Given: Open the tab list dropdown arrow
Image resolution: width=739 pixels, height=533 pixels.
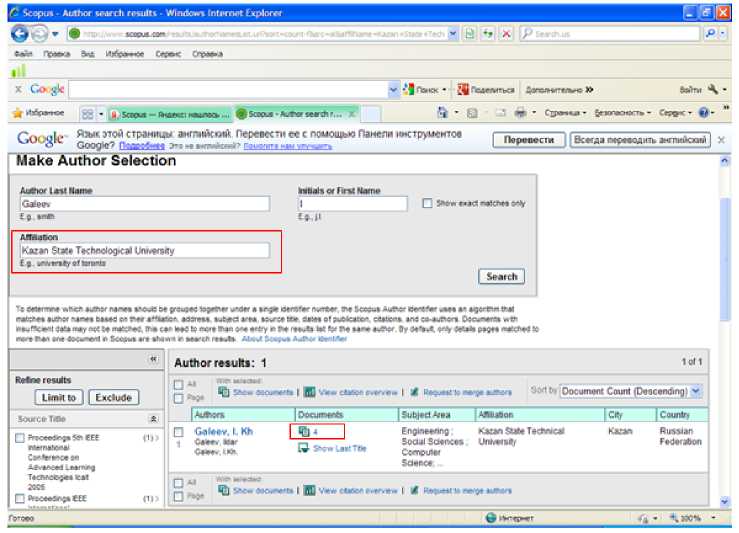Looking at the screenshot, I should point(100,114).
